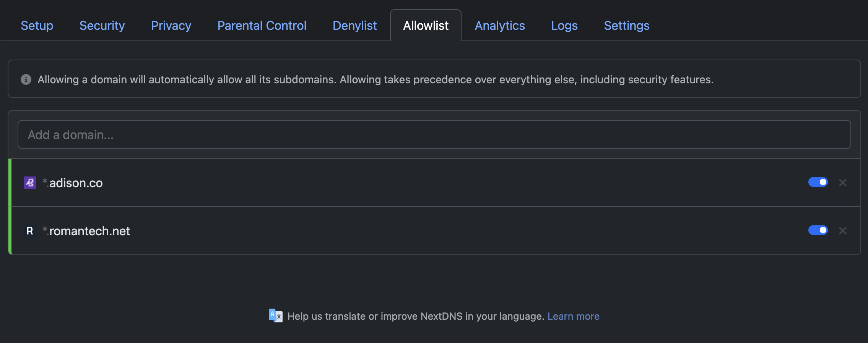The width and height of the screenshot is (868, 343).
Task: Remove *.romantech.net using its X icon
Action: pos(843,231)
